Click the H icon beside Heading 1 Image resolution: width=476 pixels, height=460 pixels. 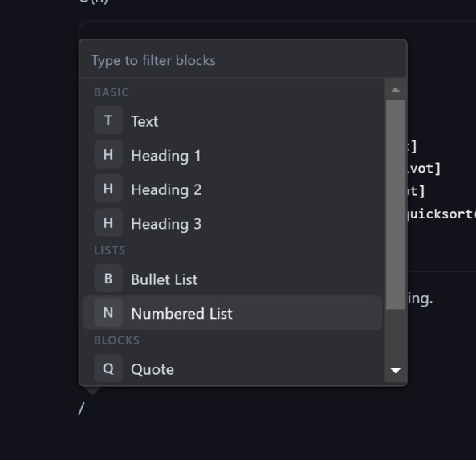108,155
